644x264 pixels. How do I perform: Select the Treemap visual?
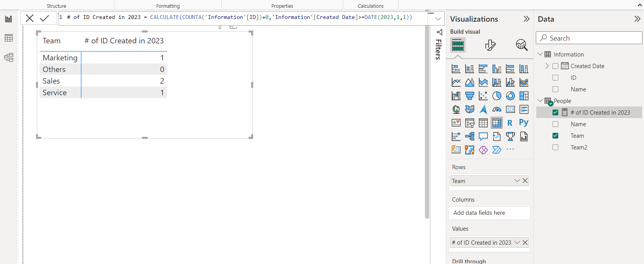[x=524, y=96]
